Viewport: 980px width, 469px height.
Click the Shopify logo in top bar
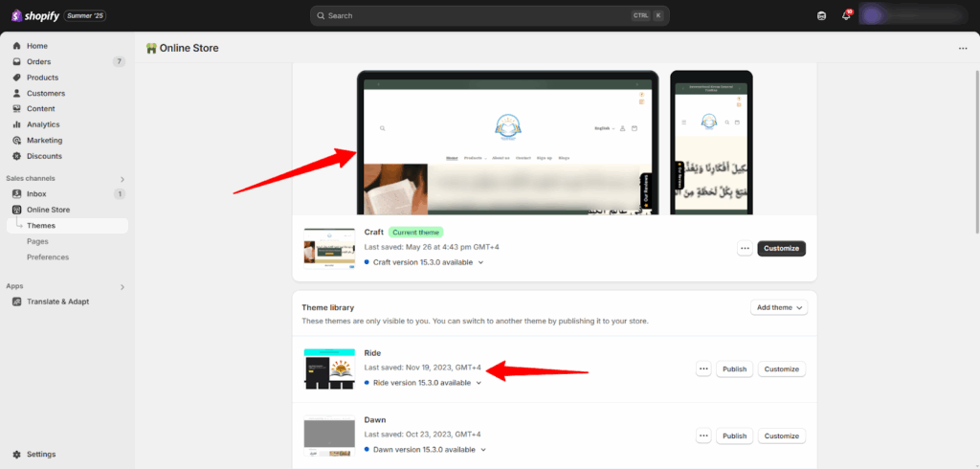(35, 15)
